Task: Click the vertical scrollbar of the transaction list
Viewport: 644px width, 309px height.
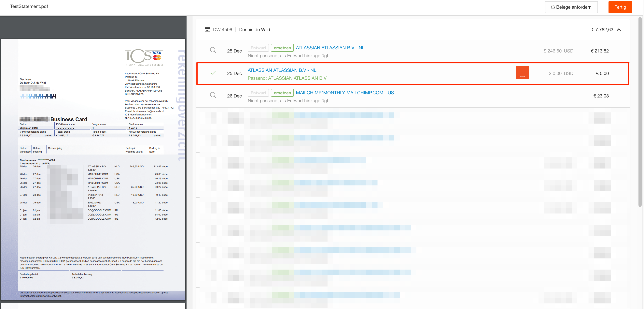Action: 640,112
